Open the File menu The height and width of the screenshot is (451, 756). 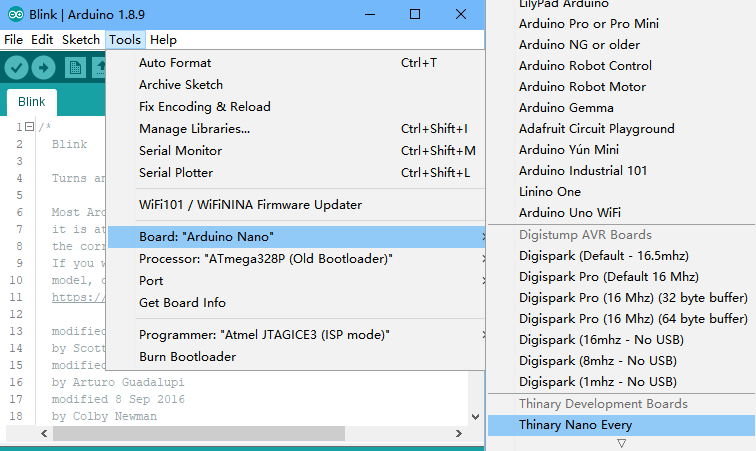coord(14,40)
